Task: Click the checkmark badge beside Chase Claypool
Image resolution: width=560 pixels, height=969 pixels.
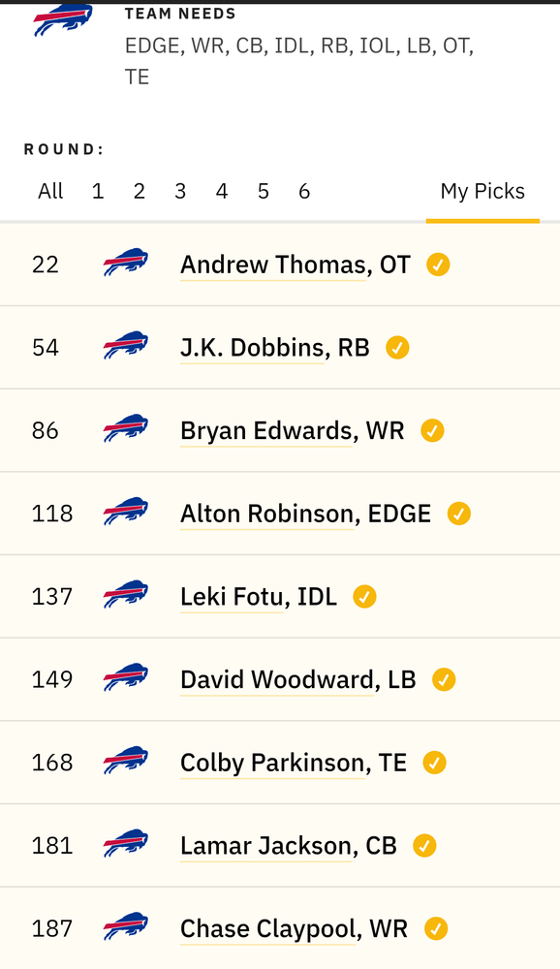Action: pos(436,929)
